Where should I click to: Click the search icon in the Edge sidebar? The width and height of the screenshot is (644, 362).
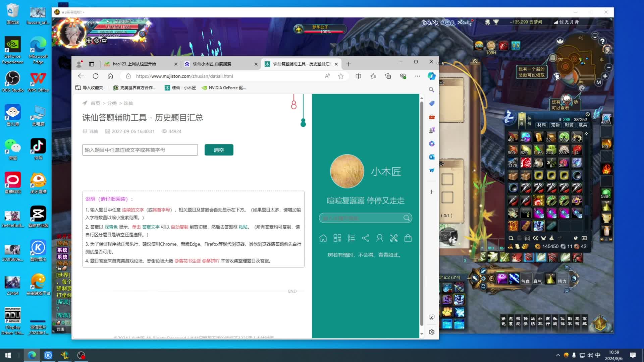[432, 90]
